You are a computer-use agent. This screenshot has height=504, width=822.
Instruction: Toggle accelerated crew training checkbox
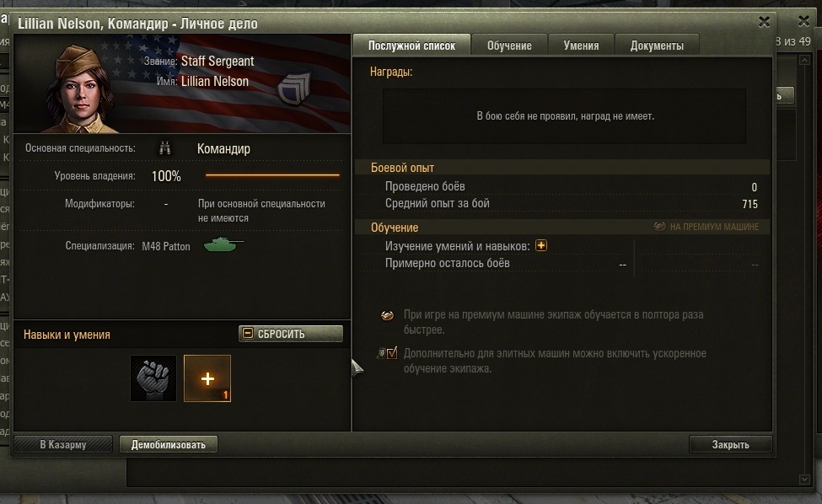click(392, 353)
